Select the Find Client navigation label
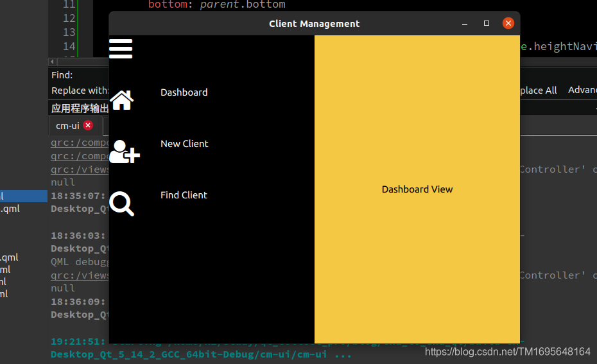Viewport: 597px width, 364px height. (184, 195)
